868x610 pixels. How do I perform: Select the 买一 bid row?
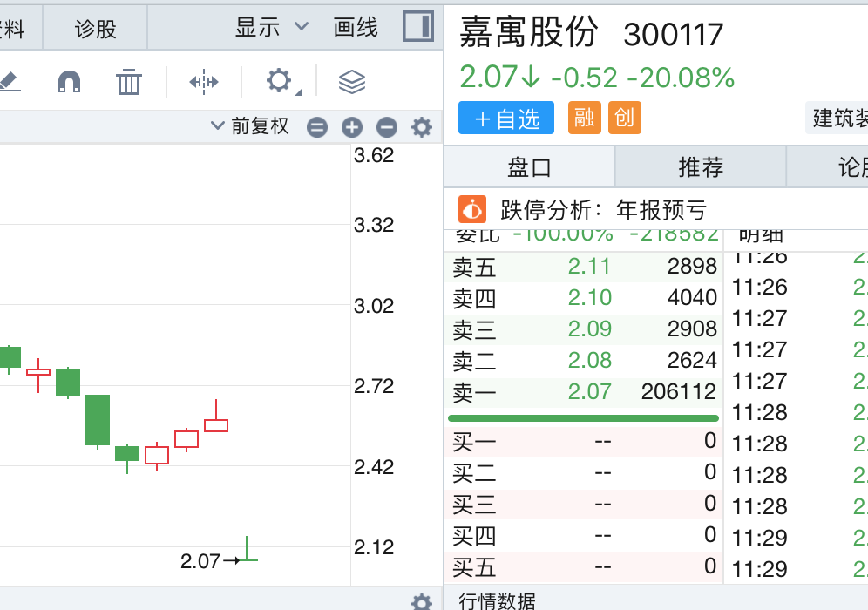point(584,442)
